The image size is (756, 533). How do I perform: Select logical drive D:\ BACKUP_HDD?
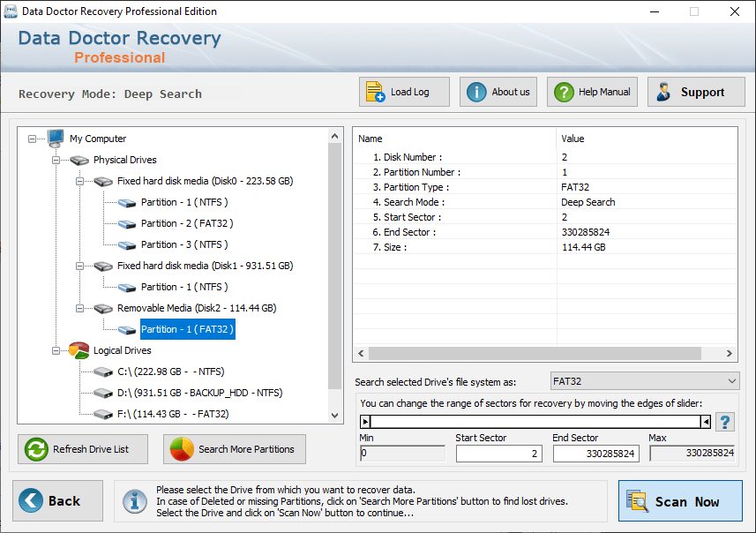click(199, 393)
